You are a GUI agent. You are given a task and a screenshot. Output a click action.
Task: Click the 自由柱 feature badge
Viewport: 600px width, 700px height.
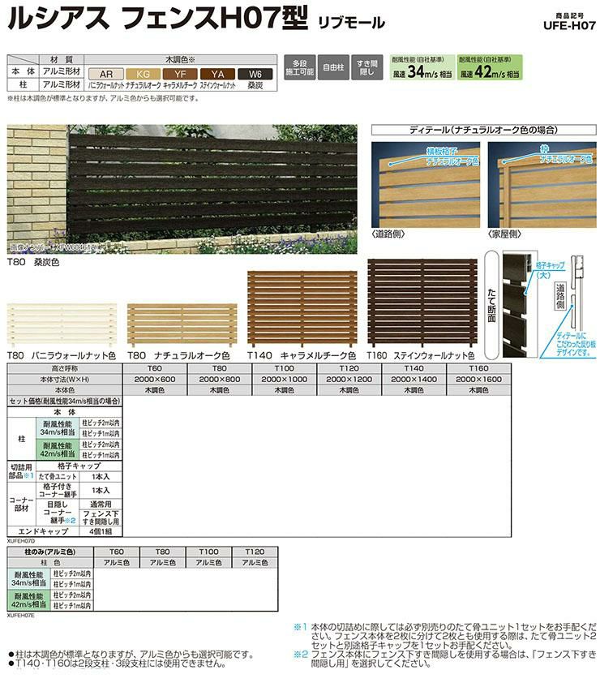click(x=332, y=68)
